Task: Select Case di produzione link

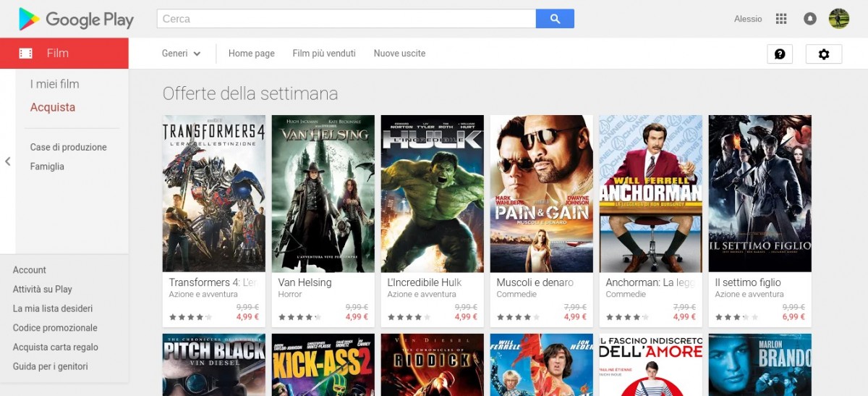Action: pyautogui.click(x=68, y=147)
